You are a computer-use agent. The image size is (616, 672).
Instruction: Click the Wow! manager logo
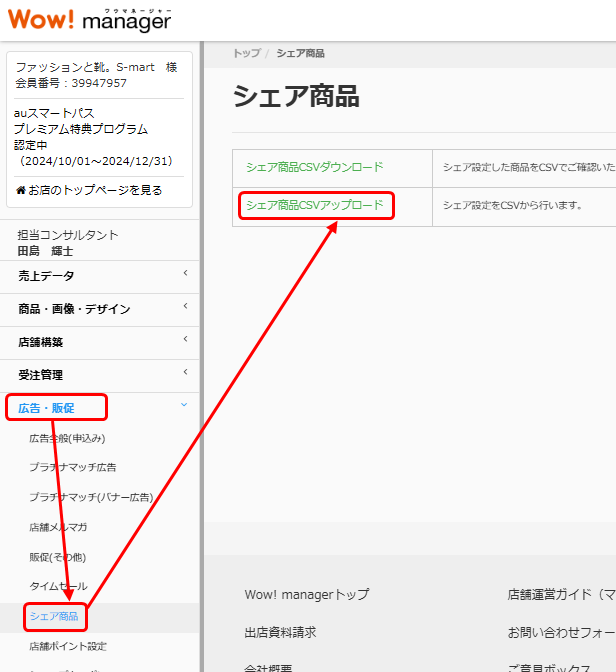point(89,19)
